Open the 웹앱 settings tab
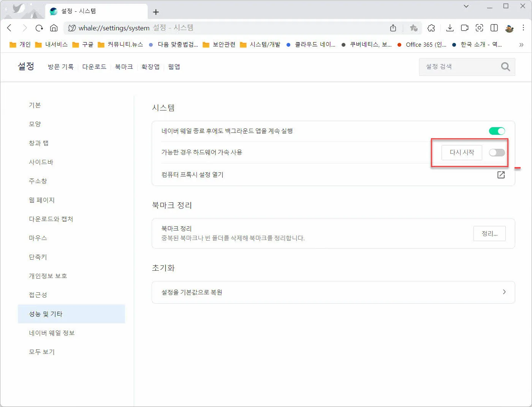532x407 pixels. click(x=174, y=67)
